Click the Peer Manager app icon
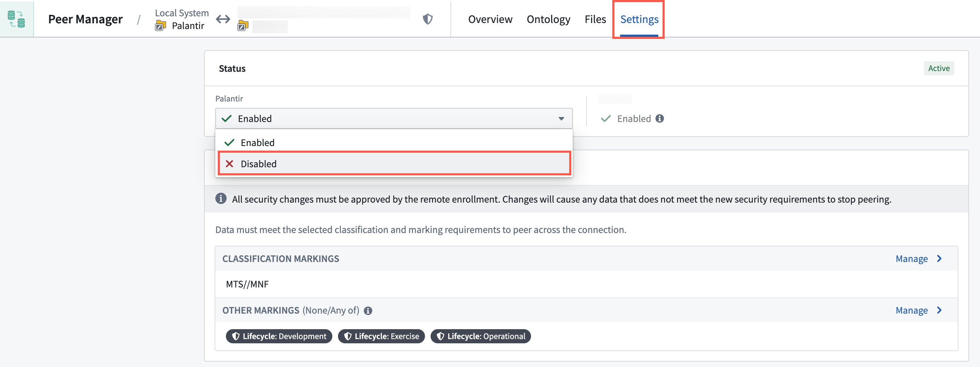The height and width of the screenshot is (367, 980). [16, 19]
